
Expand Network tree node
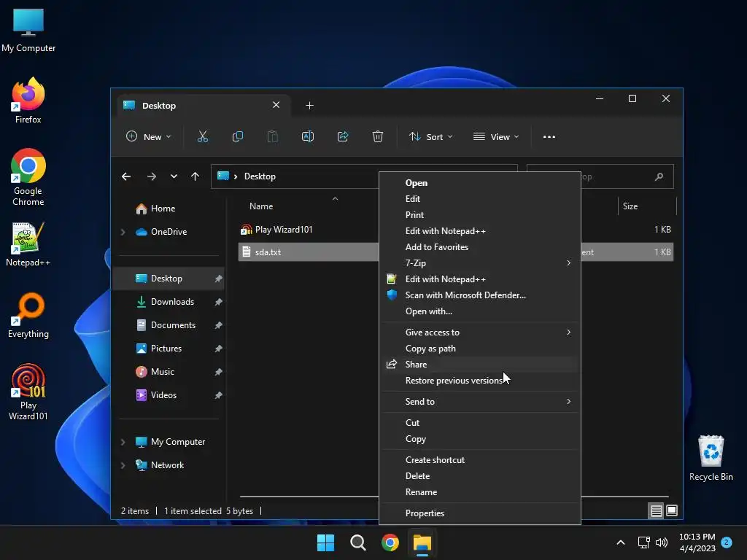click(x=123, y=465)
